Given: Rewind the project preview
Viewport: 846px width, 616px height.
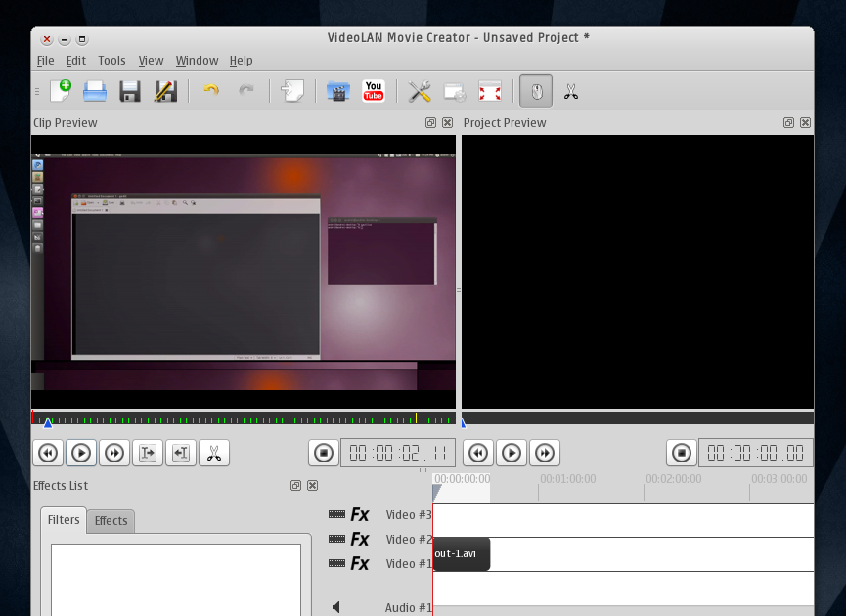Looking at the screenshot, I should (x=478, y=453).
